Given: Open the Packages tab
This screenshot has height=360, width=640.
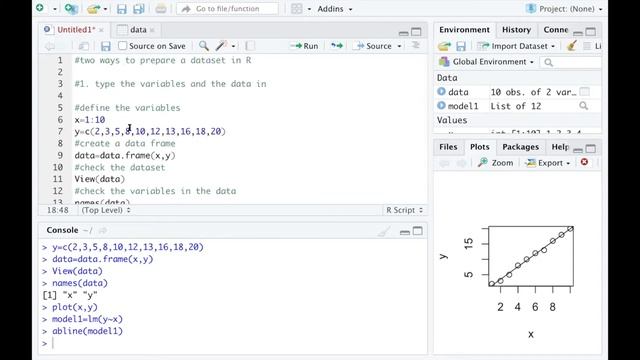Looking at the screenshot, I should [520, 147].
